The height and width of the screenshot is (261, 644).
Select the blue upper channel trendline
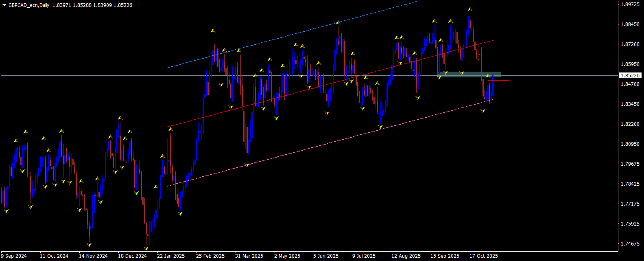point(292,34)
